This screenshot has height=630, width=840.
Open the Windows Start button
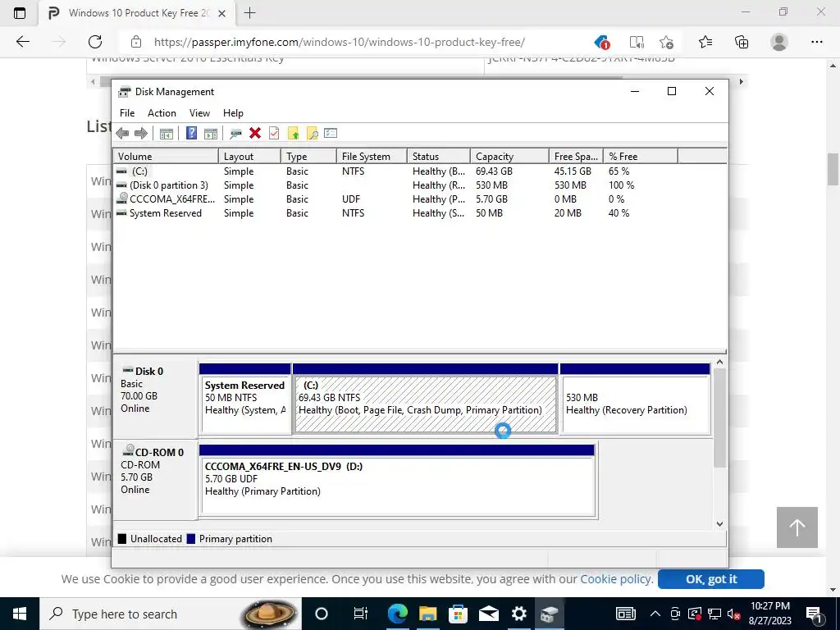[20, 614]
